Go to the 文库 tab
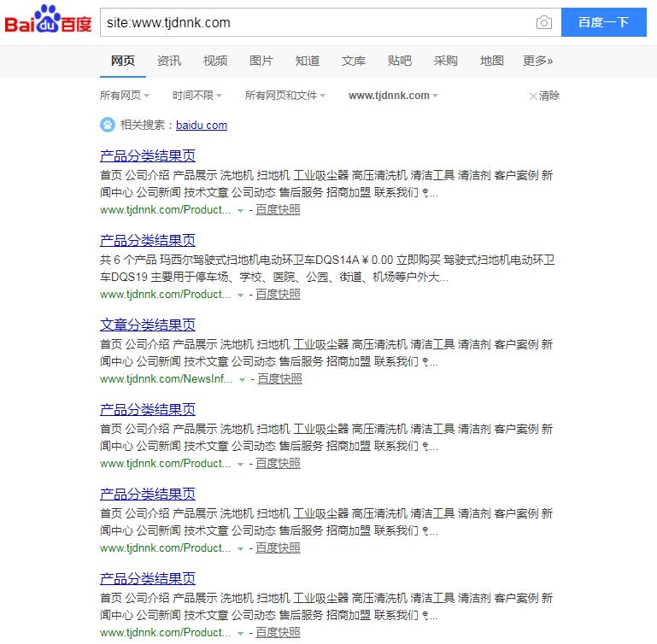This screenshot has width=657, height=644. tap(353, 61)
